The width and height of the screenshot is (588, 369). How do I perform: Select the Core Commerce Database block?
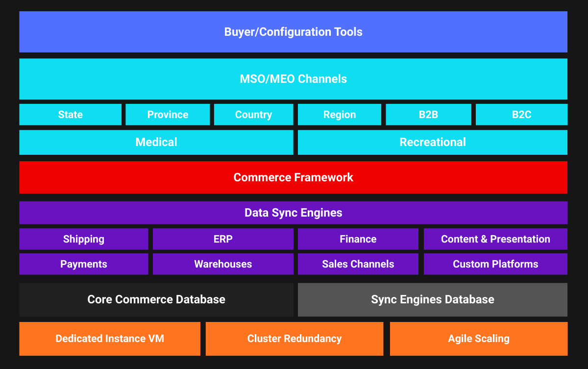click(156, 299)
